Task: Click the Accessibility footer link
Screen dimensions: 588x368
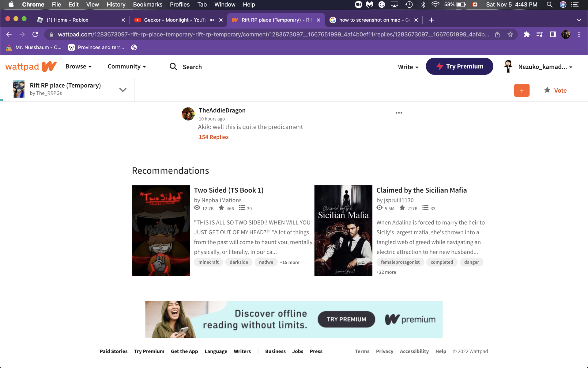Action: 414,351
